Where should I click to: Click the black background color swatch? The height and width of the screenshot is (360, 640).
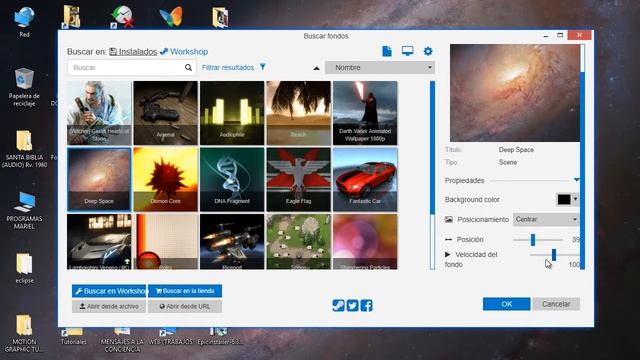pyautogui.click(x=564, y=199)
